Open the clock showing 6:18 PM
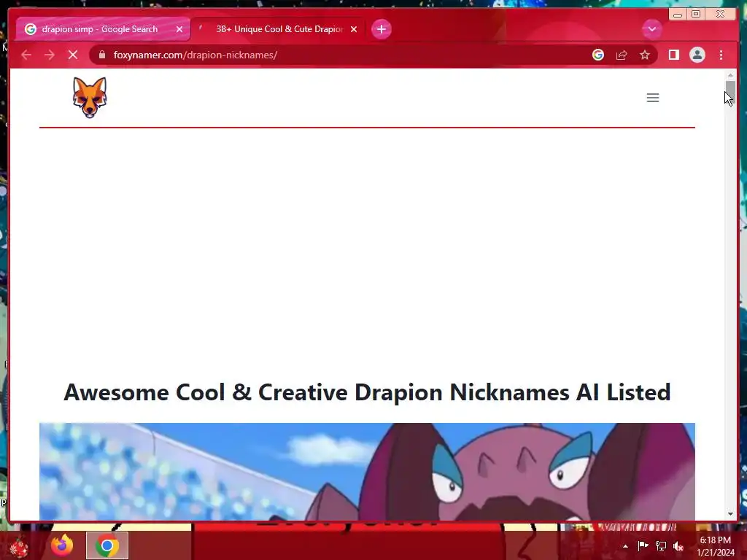The height and width of the screenshot is (560, 747). point(716,546)
